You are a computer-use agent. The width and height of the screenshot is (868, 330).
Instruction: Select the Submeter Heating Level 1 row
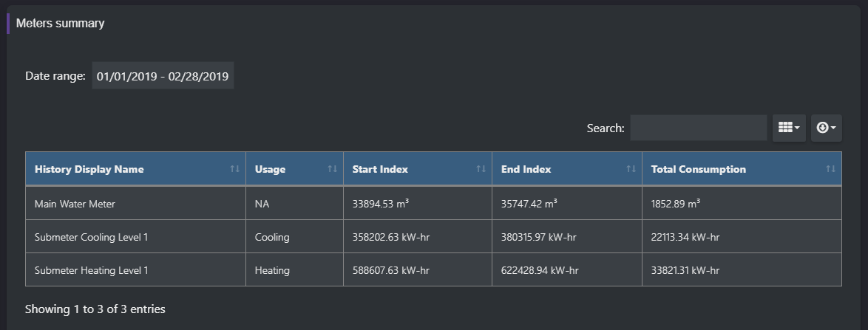tap(92, 270)
